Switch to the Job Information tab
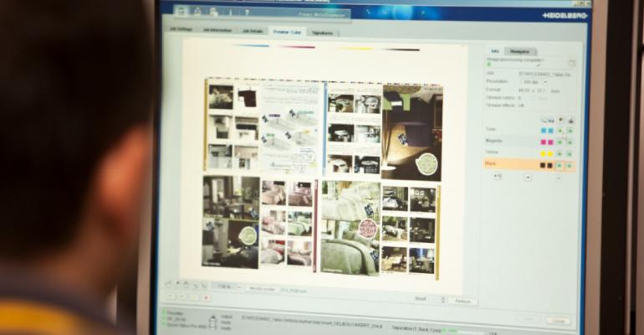 tap(217, 30)
